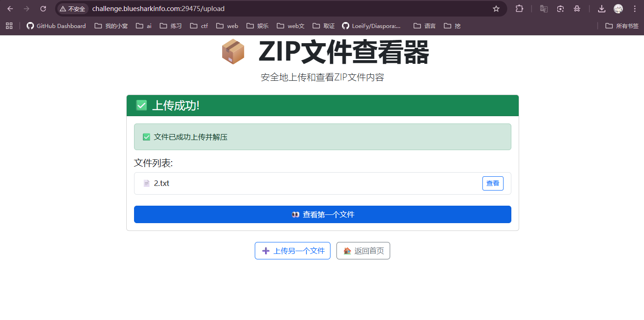
Task: Open the Chrome three-dot menu
Action: (635, 9)
